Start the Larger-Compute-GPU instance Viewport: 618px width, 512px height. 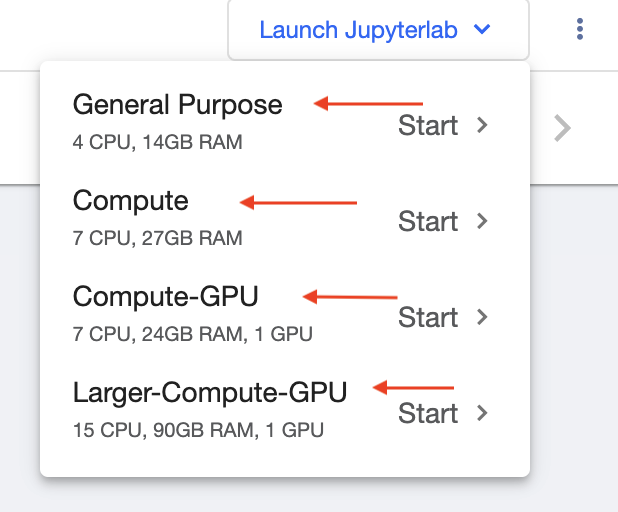pyautogui.click(x=428, y=413)
